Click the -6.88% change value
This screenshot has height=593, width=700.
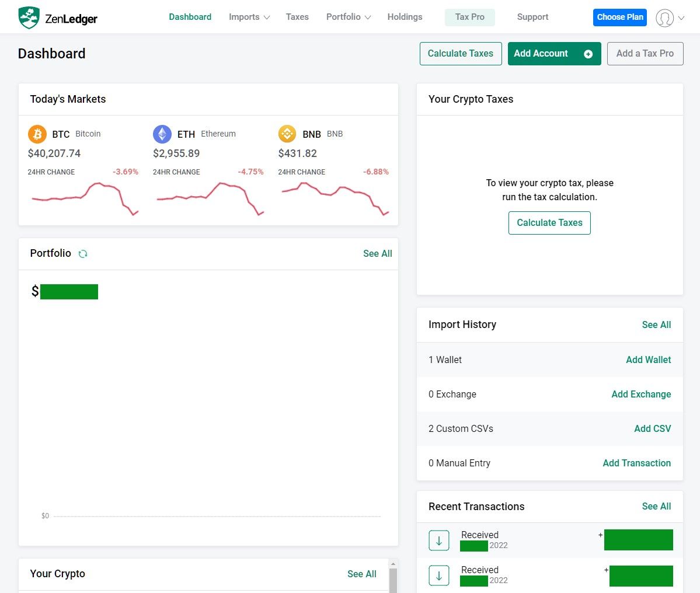(376, 172)
